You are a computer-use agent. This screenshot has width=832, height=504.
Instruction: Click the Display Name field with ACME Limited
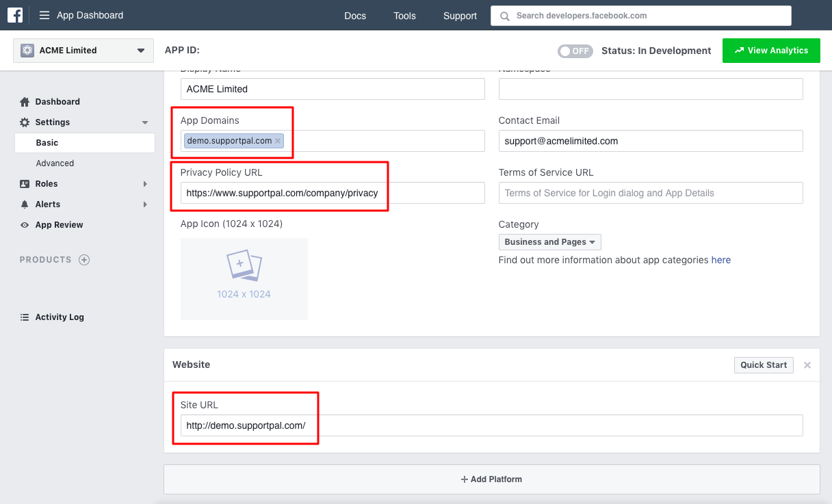point(333,89)
